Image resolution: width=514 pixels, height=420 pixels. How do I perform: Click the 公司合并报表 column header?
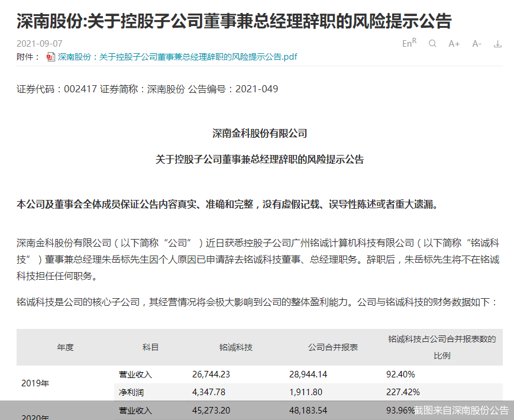[x=333, y=347]
